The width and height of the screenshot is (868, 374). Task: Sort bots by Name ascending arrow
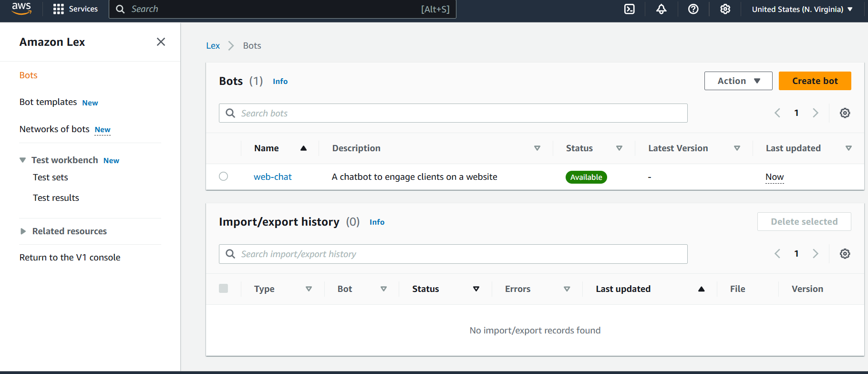pos(303,148)
